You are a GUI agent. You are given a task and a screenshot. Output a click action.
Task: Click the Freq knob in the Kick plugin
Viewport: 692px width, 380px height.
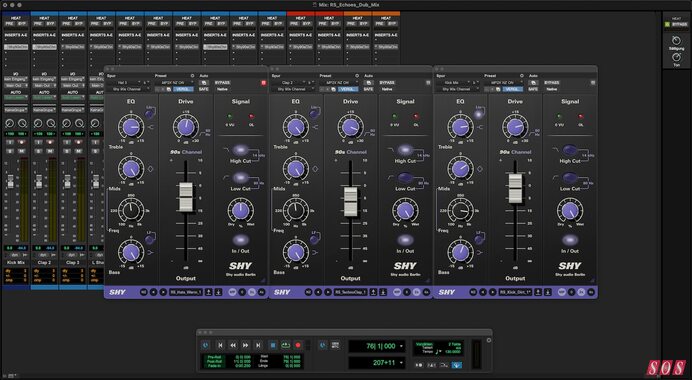pos(460,211)
